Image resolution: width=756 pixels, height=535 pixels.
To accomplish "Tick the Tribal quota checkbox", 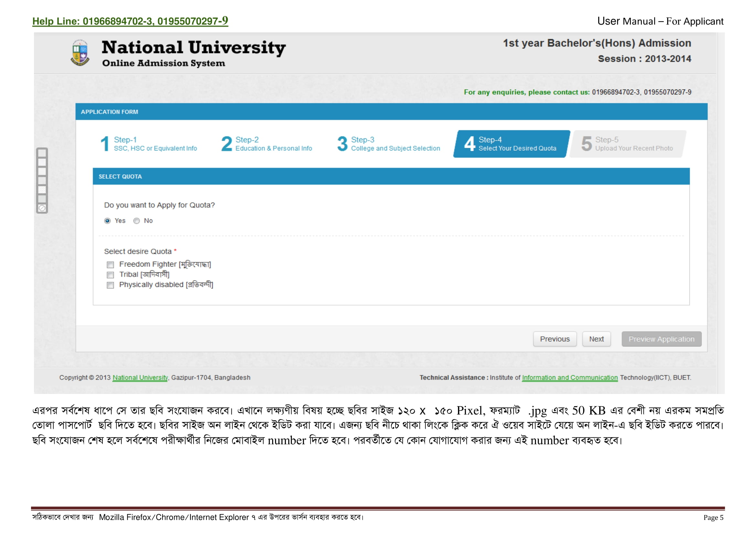I will [x=110, y=275].
